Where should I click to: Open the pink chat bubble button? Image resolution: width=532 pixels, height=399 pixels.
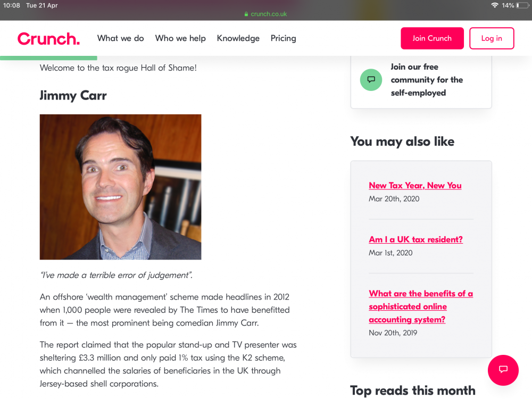pyautogui.click(x=503, y=370)
